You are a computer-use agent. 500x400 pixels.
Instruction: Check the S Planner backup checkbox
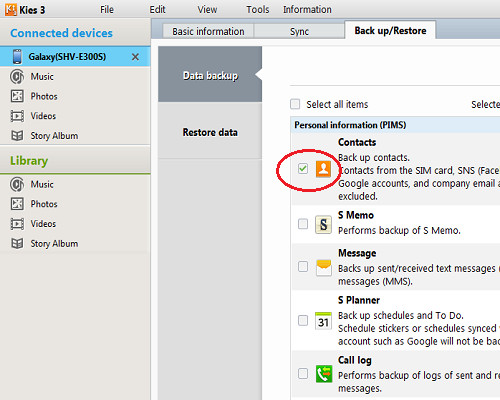303,320
